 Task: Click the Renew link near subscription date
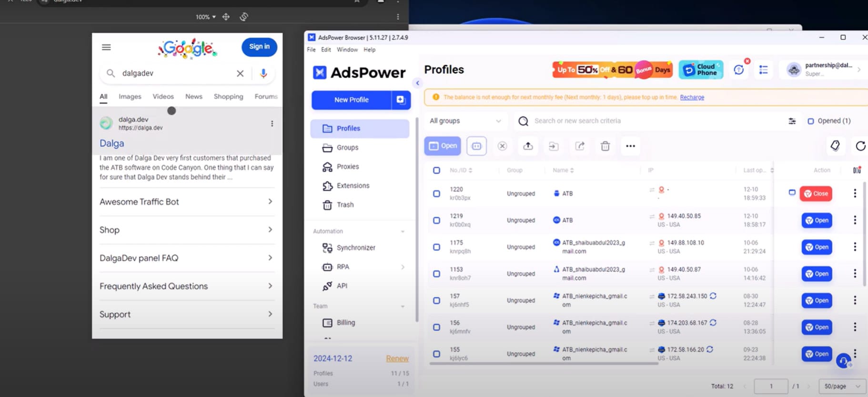tap(397, 358)
